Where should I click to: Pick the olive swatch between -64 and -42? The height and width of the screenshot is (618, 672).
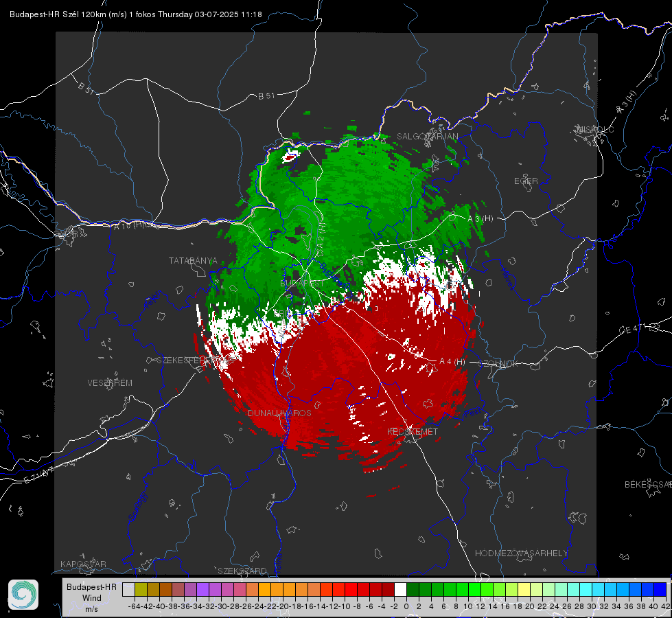[141, 589]
